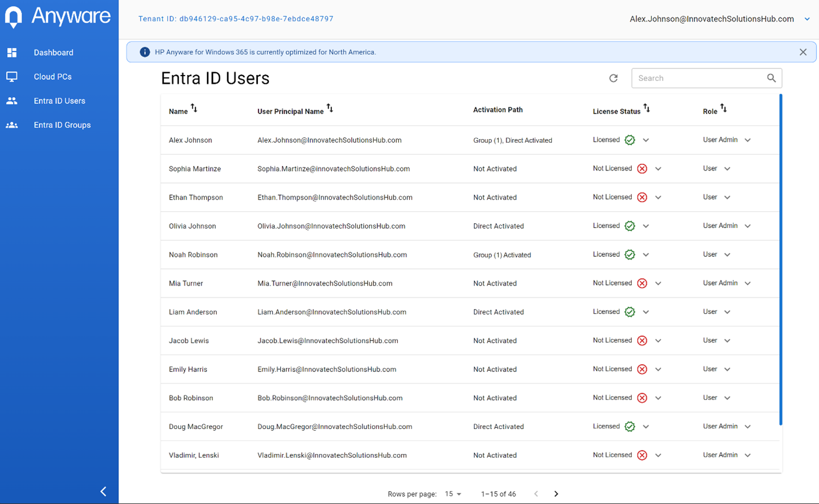Click Activation Path column header

click(497, 110)
